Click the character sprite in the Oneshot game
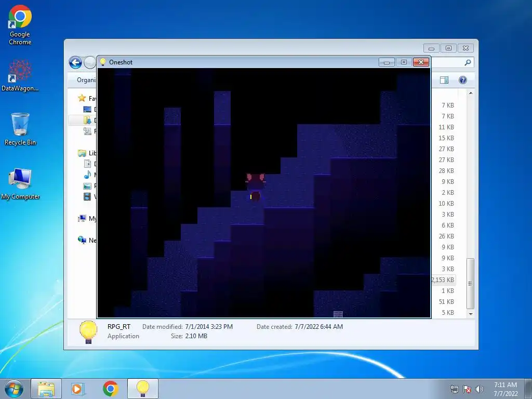The width and height of the screenshot is (532, 399). [x=255, y=187]
